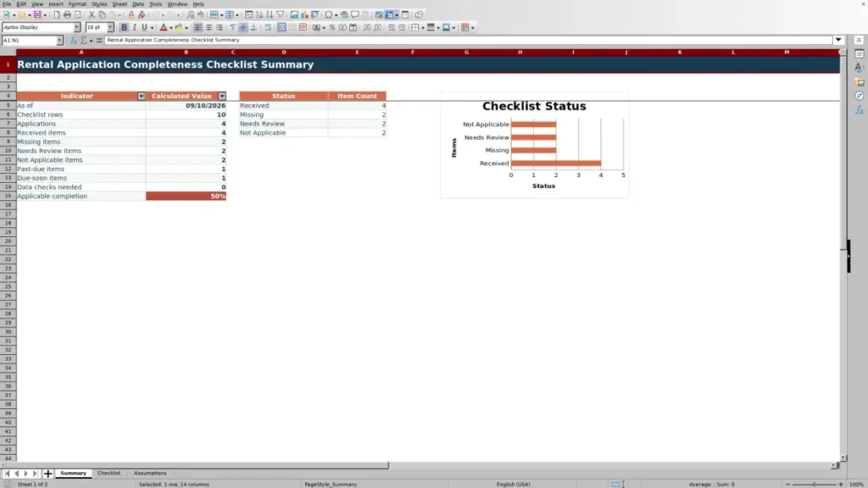Open the Insert menu
Viewport: 868px width, 488px height.
[56, 4]
